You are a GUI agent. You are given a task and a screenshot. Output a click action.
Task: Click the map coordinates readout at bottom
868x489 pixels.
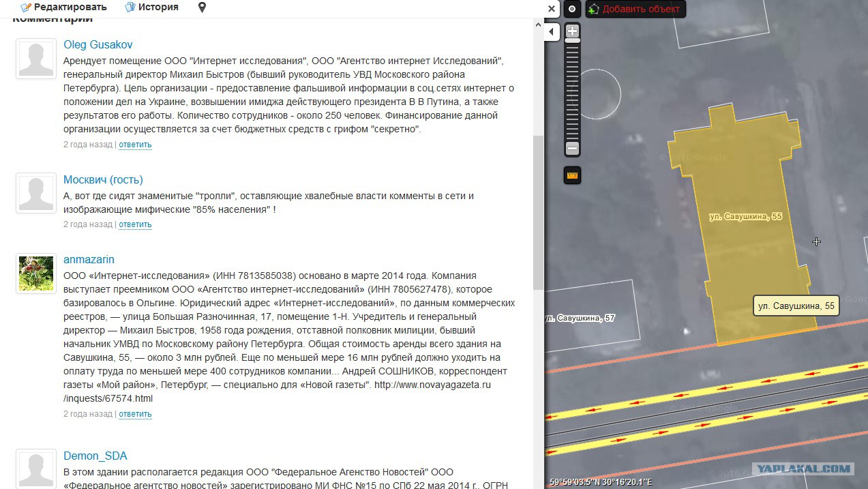point(601,482)
